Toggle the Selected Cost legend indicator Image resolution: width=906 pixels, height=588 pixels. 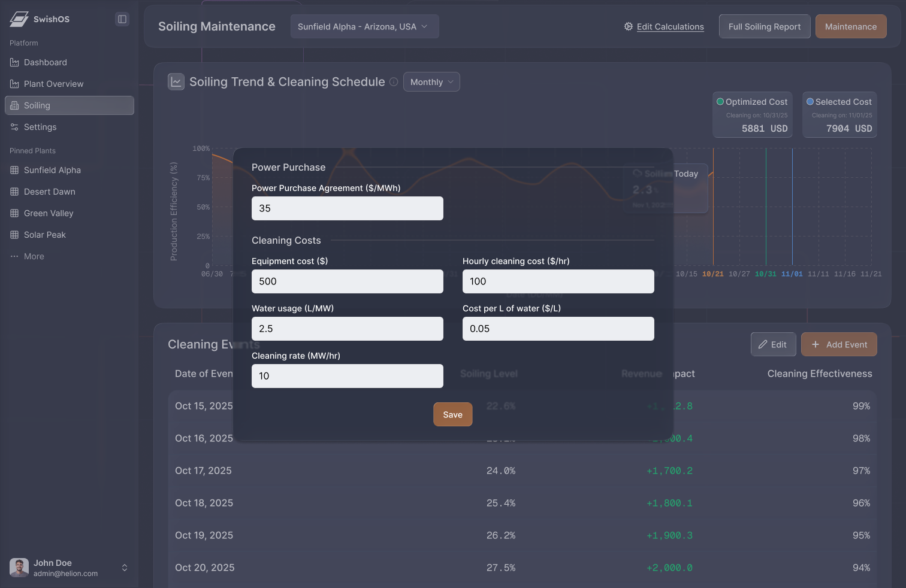click(810, 102)
